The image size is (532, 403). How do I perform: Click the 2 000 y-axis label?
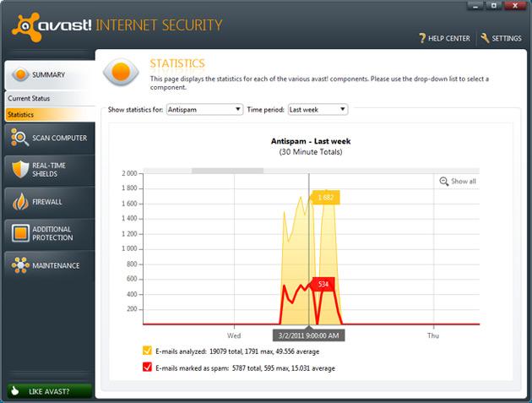pyautogui.click(x=129, y=173)
